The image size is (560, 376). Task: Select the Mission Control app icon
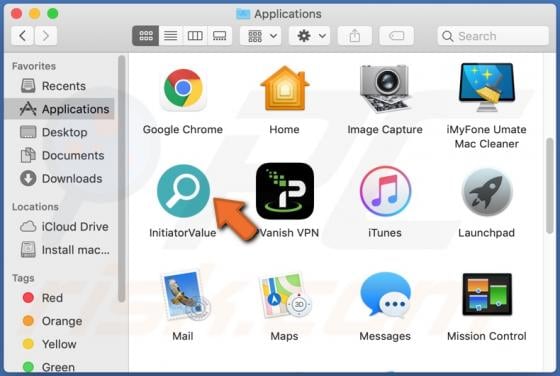coord(487,295)
